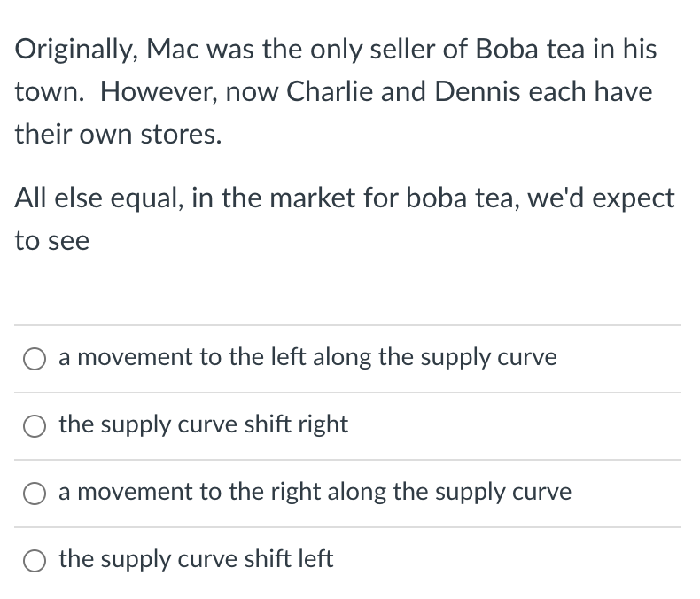Image resolution: width=700 pixels, height=599 pixels.
Task: Click the words 'to see' ending the prompt
Action: pos(52,242)
